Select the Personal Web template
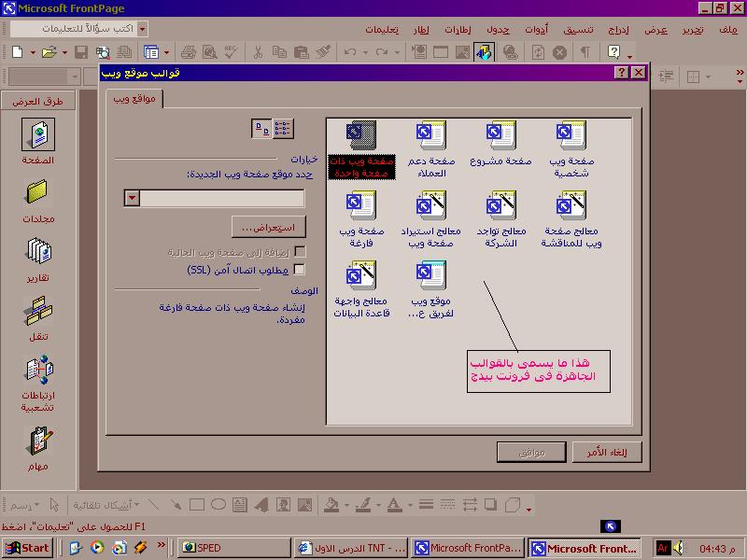 coord(571,150)
